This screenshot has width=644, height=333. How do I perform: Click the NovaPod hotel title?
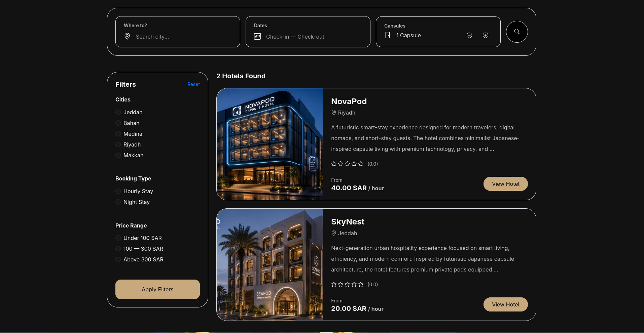pyautogui.click(x=349, y=101)
